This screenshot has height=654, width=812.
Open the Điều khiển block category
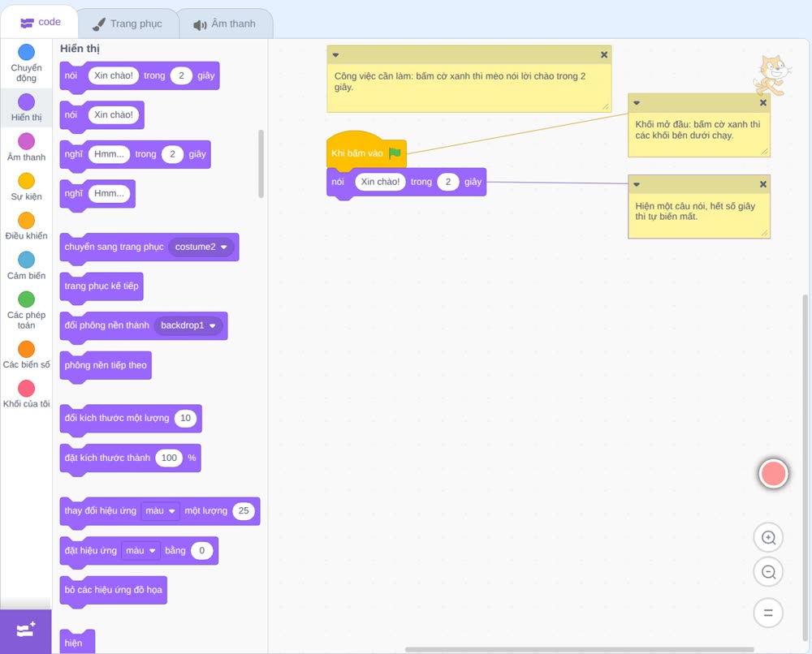click(x=26, y=226)
